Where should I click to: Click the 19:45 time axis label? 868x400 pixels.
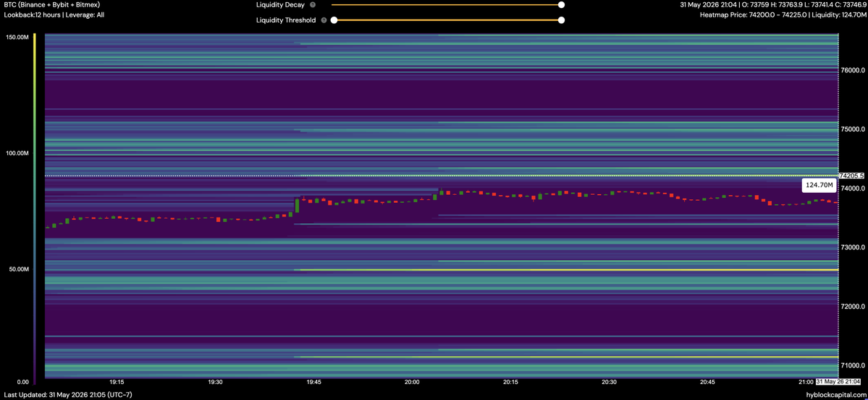[314, 383]
